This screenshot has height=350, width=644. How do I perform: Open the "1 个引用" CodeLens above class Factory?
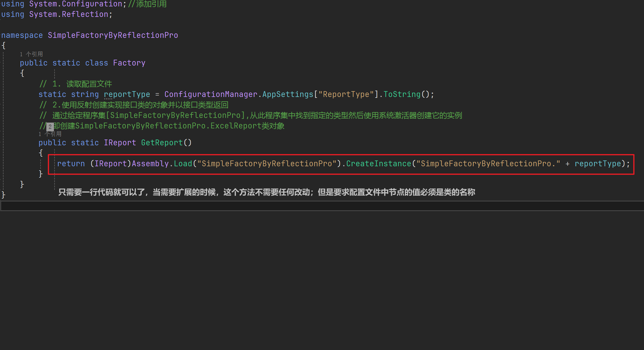31,54
